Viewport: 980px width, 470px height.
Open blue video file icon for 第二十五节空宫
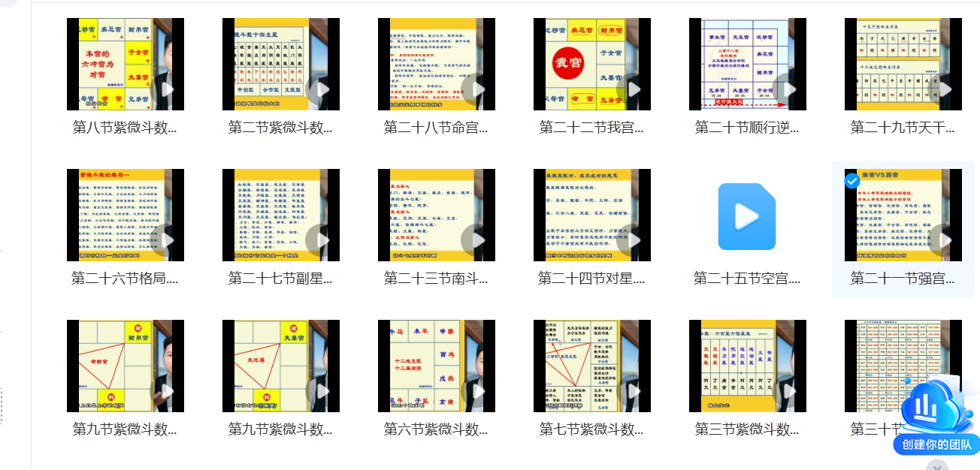point(746,216)
